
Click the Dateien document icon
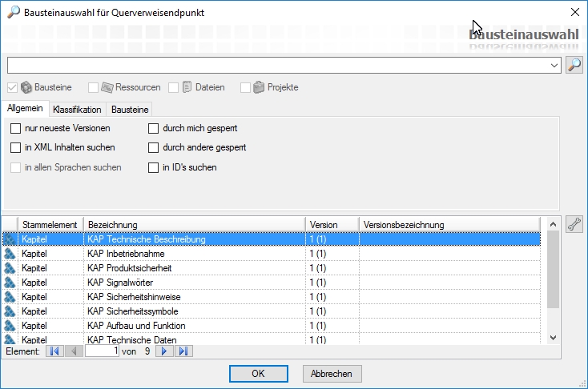tap(187, 87)
